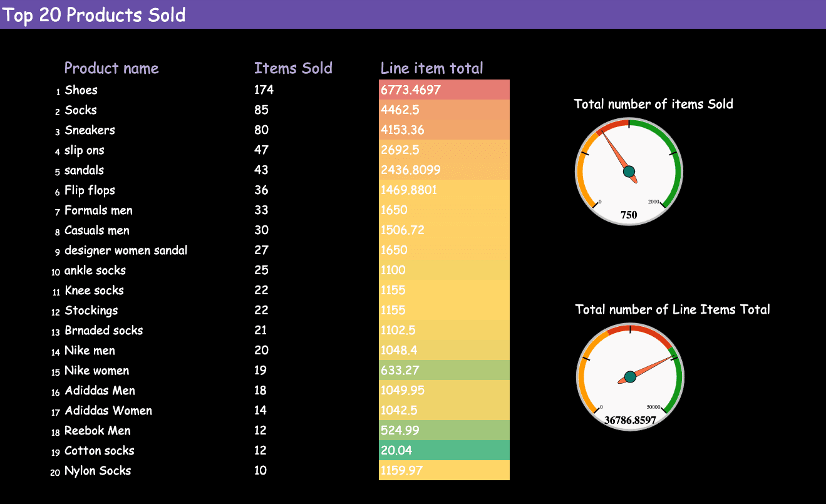Select the Nylon Socks product name

coord(98,471)
